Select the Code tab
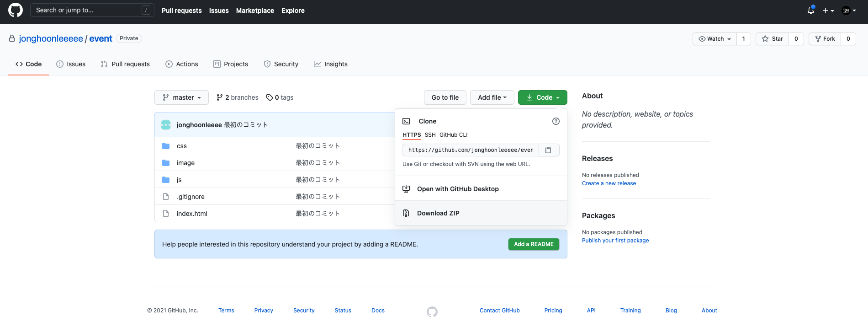Screen dimensions: 868x322 (29, 64)
